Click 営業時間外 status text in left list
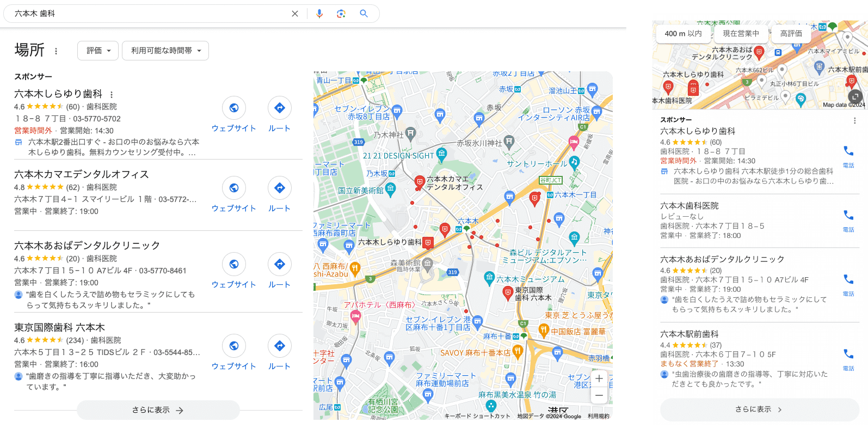Screen dimensions: 868x434 [x=33, y=131]
